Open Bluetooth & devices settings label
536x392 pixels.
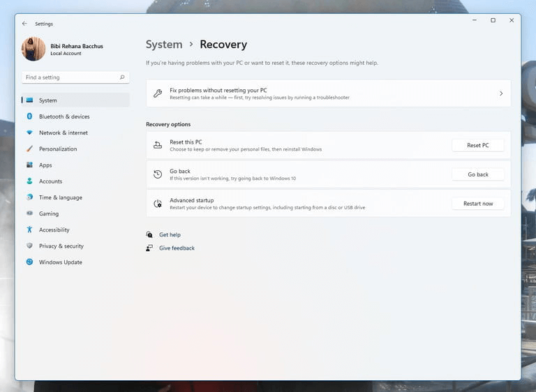(64, 116)
